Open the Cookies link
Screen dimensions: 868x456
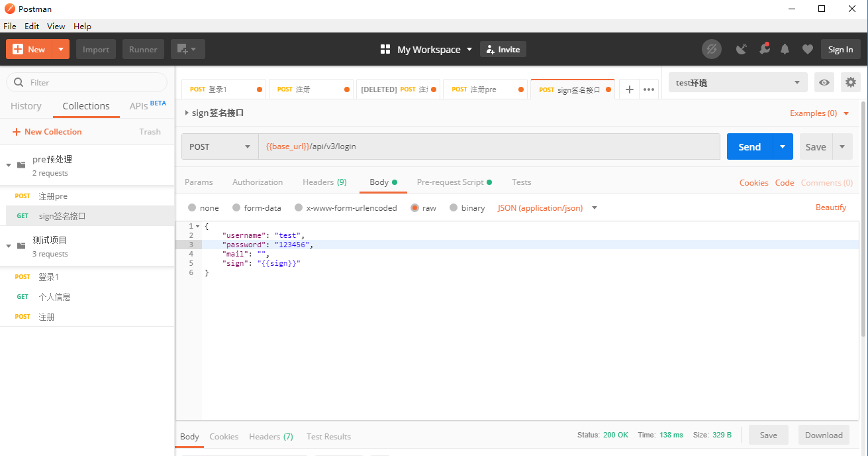click(x=753, y=183)
